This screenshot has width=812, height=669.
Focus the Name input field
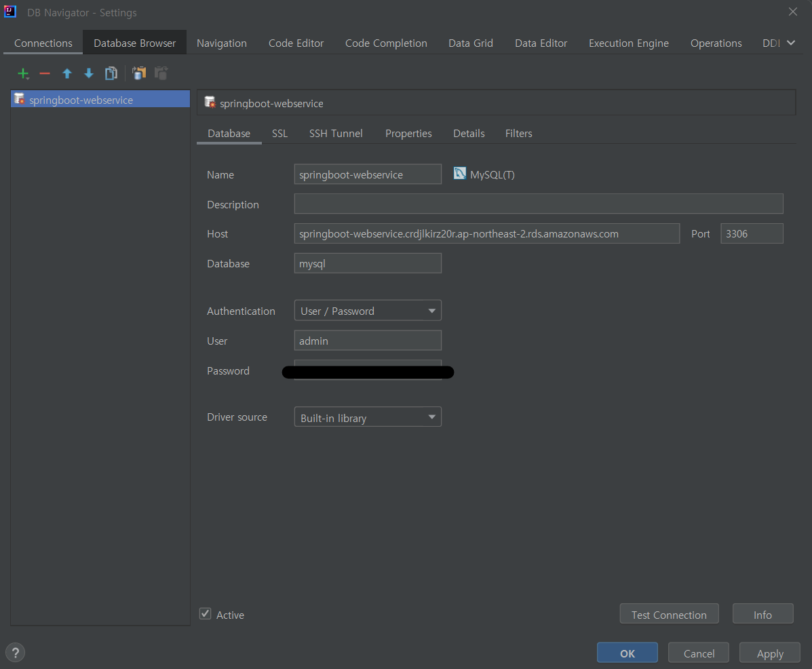click(x=368, y=174)
